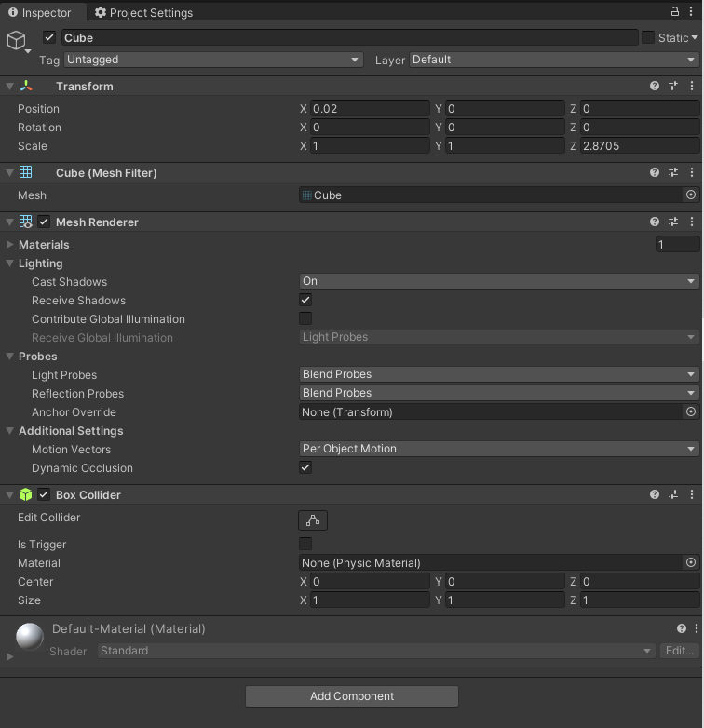This screenshot has width=704, height=728.
Task: Open Box Collider help reference
Action: pyautogui.click(x=655, y=494)
